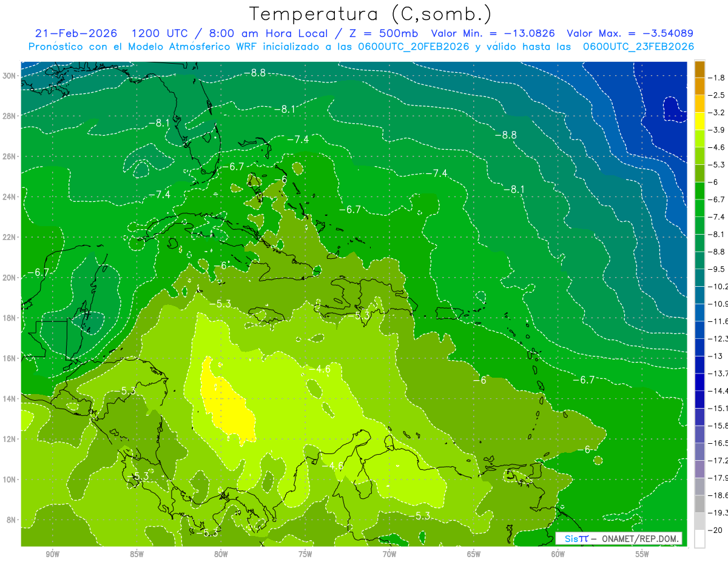
Task: Click the "75W" longitude label
Action: [x=305, y=554]
